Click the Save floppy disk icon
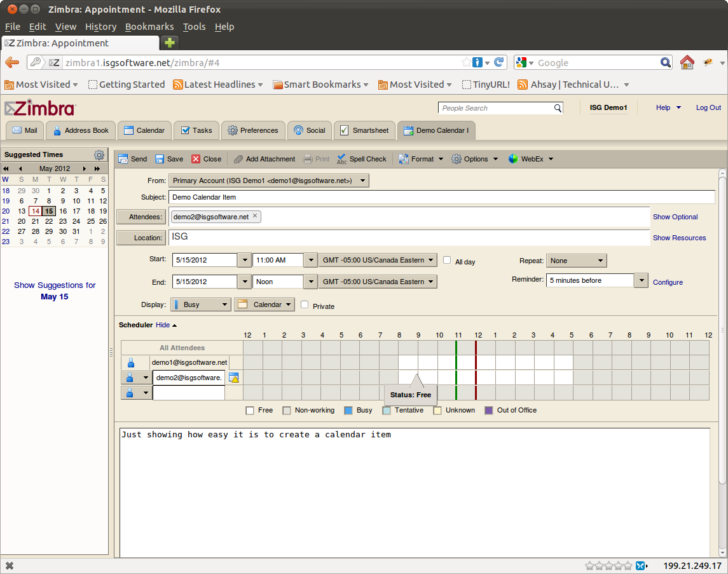Screen dimensions: 728x574 click(x=160, y=159)
